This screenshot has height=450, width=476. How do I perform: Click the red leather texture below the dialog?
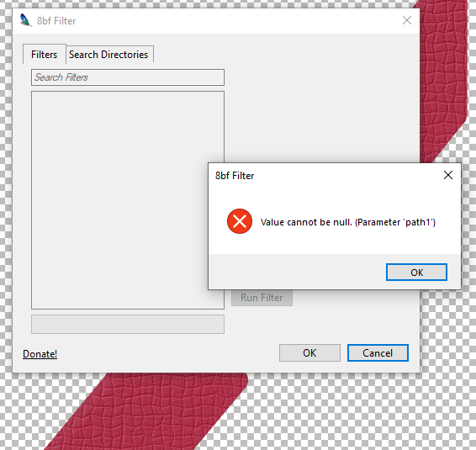point(145,413)
